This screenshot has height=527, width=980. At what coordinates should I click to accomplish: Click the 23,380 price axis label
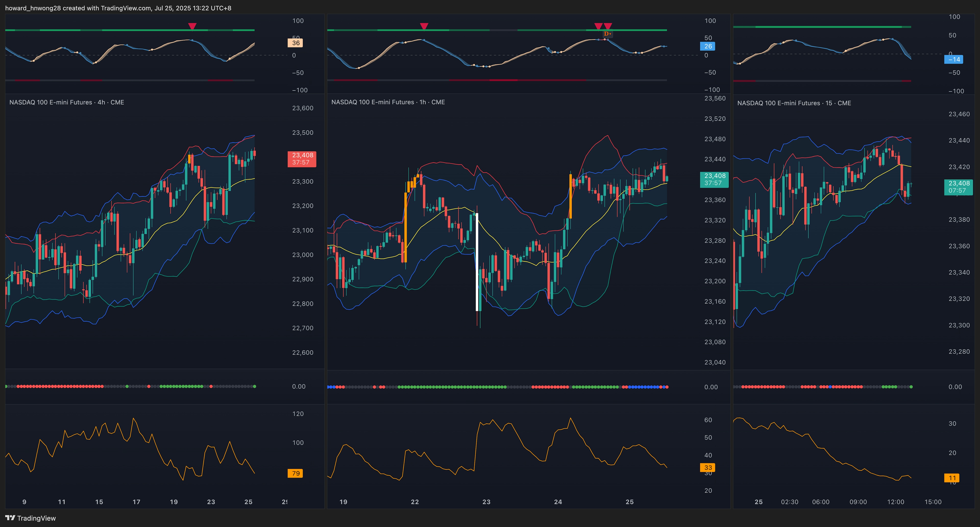click(959, 219)
